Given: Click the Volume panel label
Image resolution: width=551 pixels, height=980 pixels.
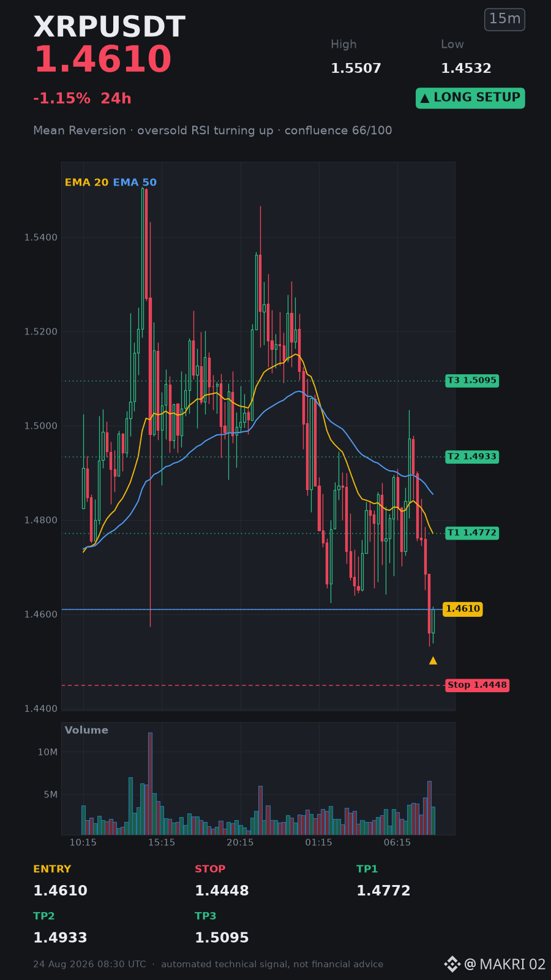Looking at the screenshot, I should 86,730.
